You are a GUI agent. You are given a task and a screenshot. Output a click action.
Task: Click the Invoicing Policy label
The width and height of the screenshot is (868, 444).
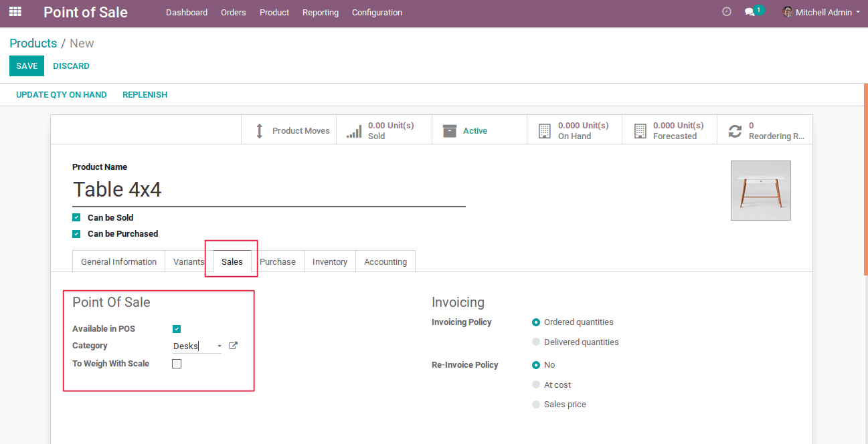click(x=462, y=322)
